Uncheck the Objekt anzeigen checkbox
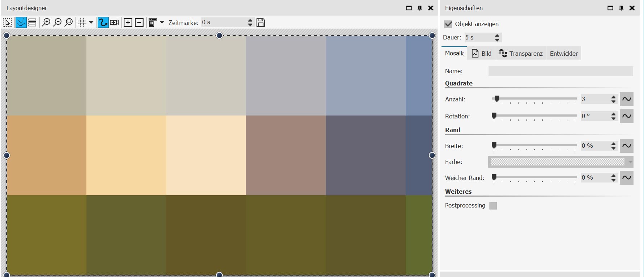Screen dimensions: 644x277 click(x=448, y=24)
